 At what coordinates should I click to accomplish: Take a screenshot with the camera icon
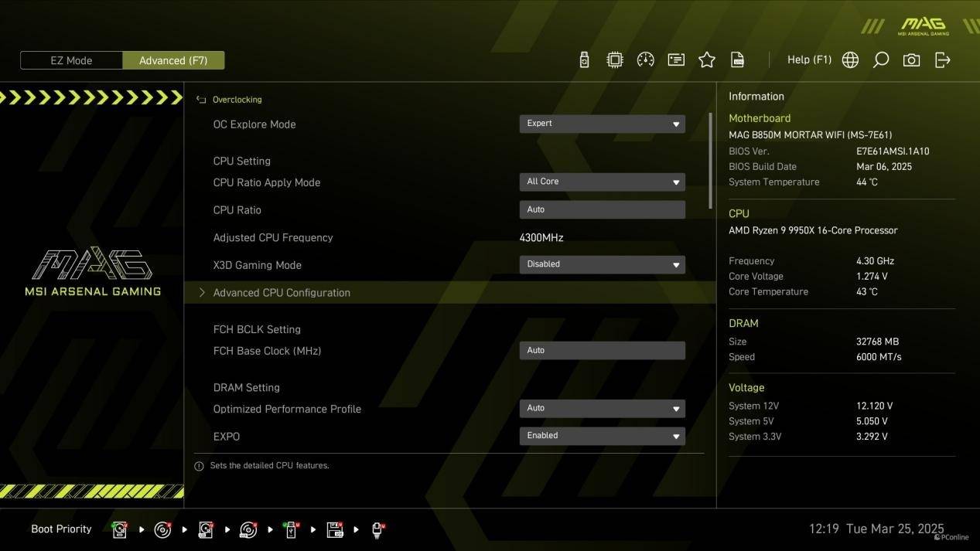point(912,60)
